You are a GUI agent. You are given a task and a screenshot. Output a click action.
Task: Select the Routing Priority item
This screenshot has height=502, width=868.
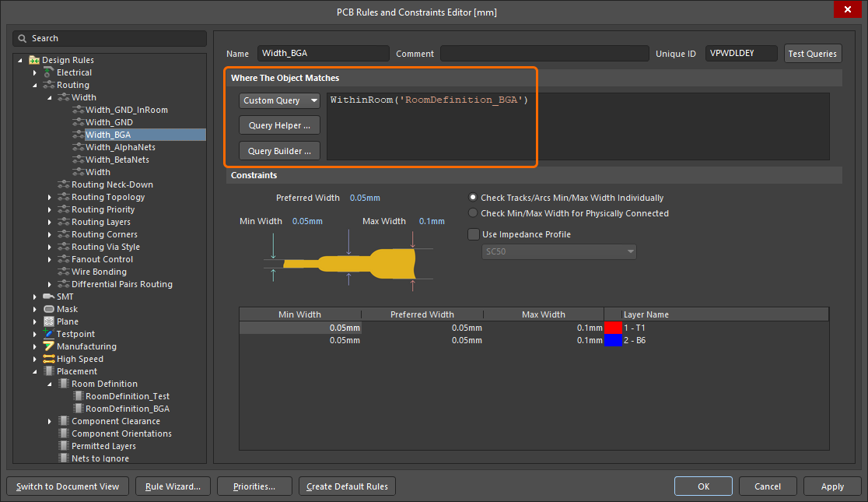pyautogui.click(x=103, y=209)
